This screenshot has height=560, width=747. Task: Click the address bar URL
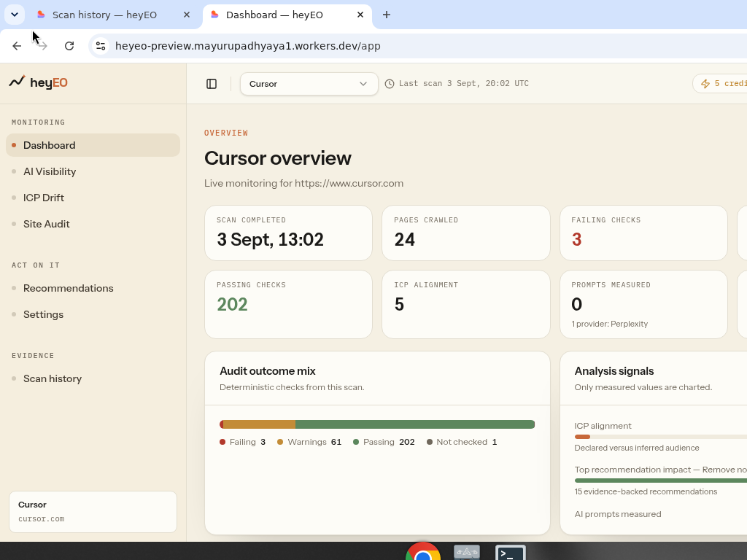(x=248, y=46)
